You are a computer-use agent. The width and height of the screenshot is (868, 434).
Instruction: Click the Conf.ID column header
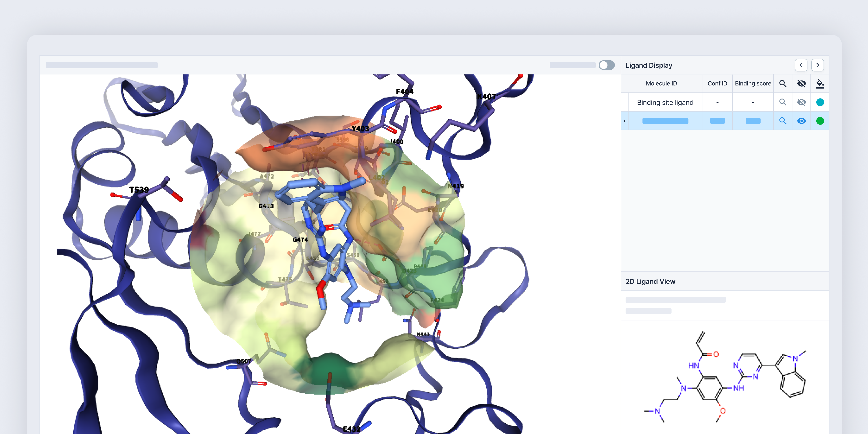717,84
